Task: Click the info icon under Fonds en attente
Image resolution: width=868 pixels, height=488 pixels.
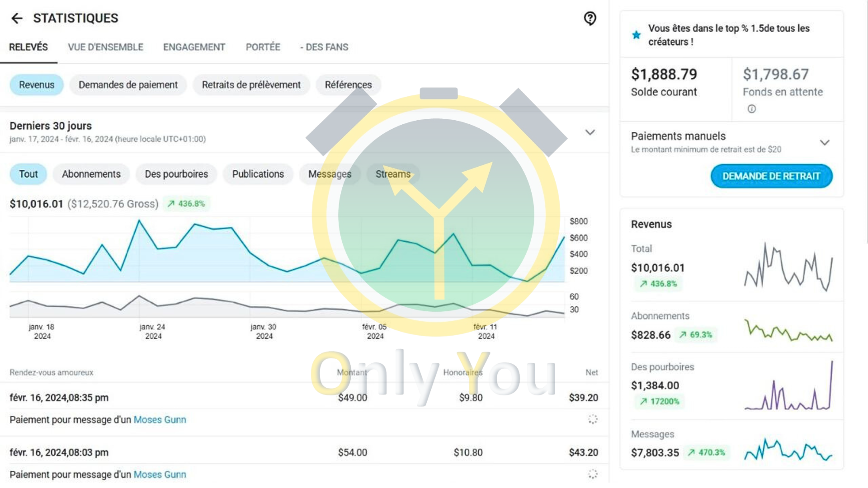Action: (x=751, y=109)
